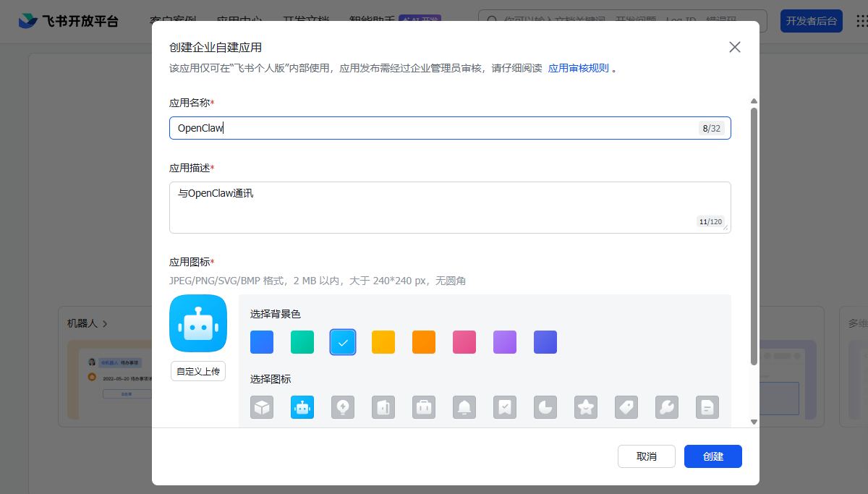Select the bell icon option
The height and width of the screenshot is (494, 868).
[x=464, y=407]
